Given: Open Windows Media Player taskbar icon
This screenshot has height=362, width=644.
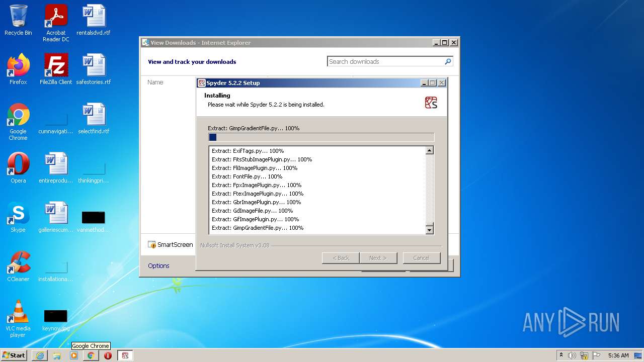Looking at the screenshot, I should click(x=74, y=355).
